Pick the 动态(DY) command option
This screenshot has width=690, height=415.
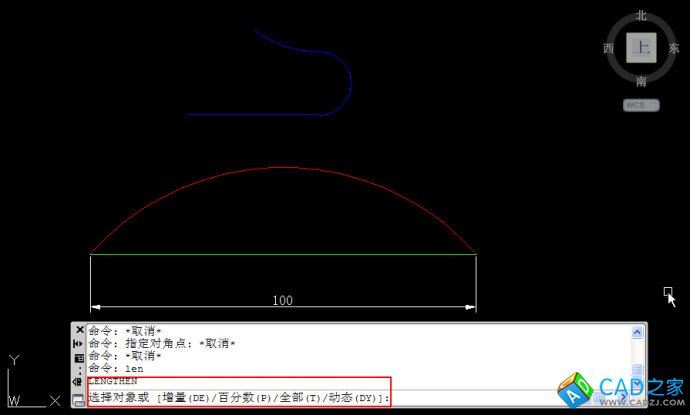tap(354, 398)
